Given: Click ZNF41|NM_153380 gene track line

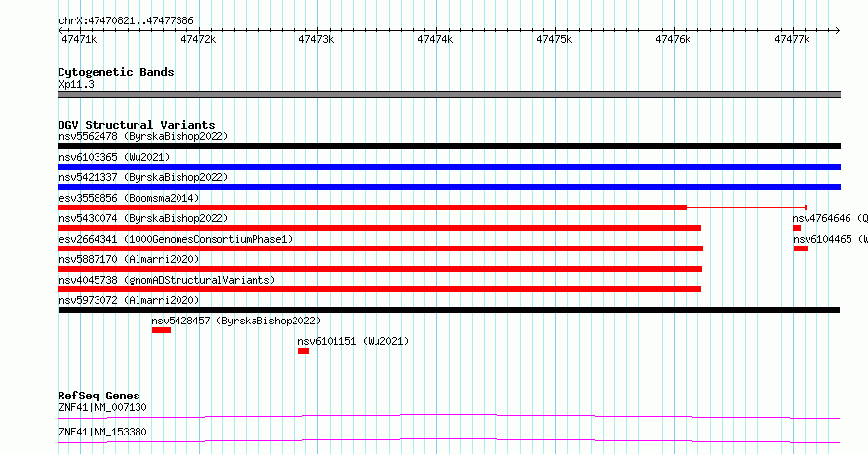Looking at the screenshot, I should tap(449, 440).
